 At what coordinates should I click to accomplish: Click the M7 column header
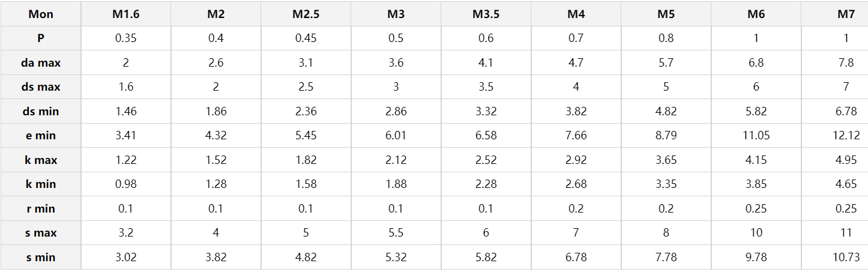click(x=846, y=14)
